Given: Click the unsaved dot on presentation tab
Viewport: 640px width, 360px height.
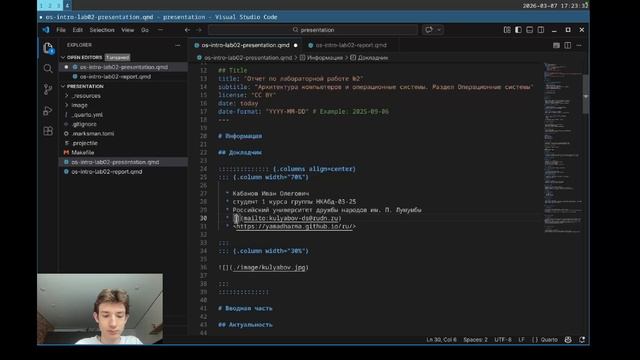Looking at the screenshot, I should [296, 45].
